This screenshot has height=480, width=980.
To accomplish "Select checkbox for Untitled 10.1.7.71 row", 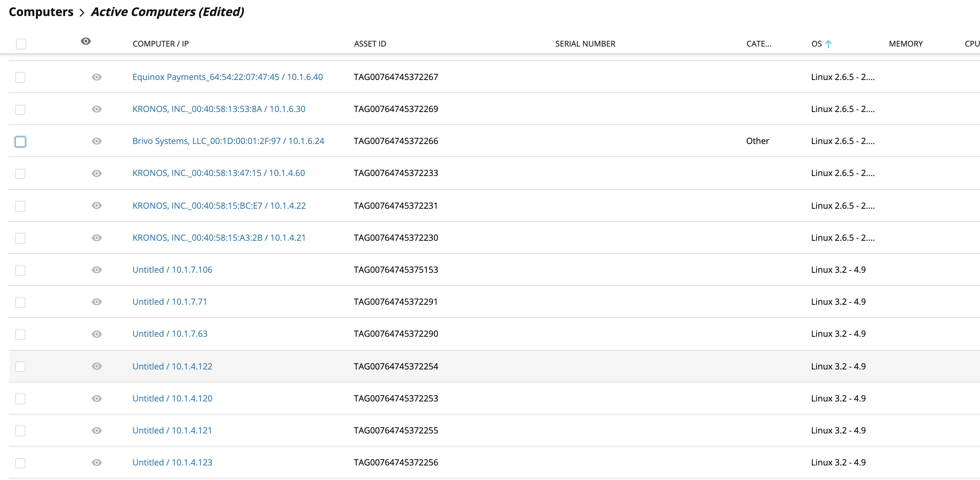I will 20,303.
